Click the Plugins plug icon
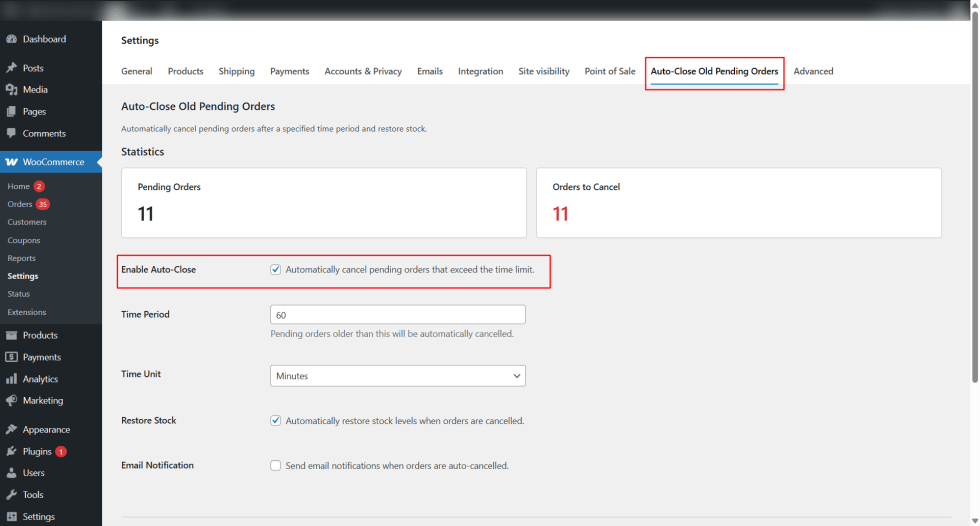Image resolution: width=980 pixels, height=526 pixels. click(11, 452)
